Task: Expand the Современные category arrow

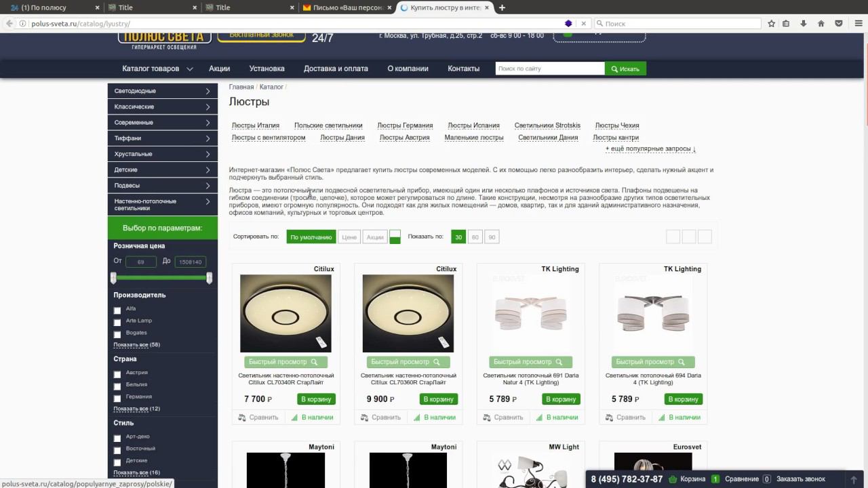Action: 208,122
